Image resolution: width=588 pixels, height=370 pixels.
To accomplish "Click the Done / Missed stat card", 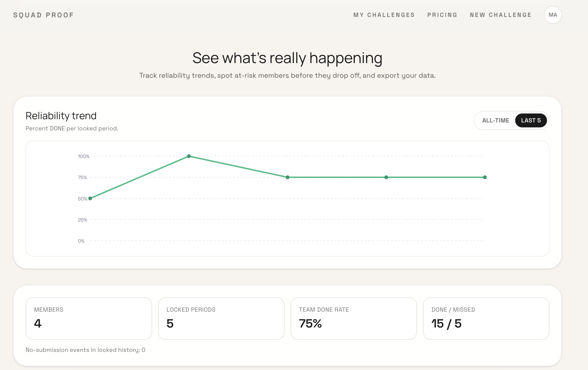I will (x=486, y=318).
